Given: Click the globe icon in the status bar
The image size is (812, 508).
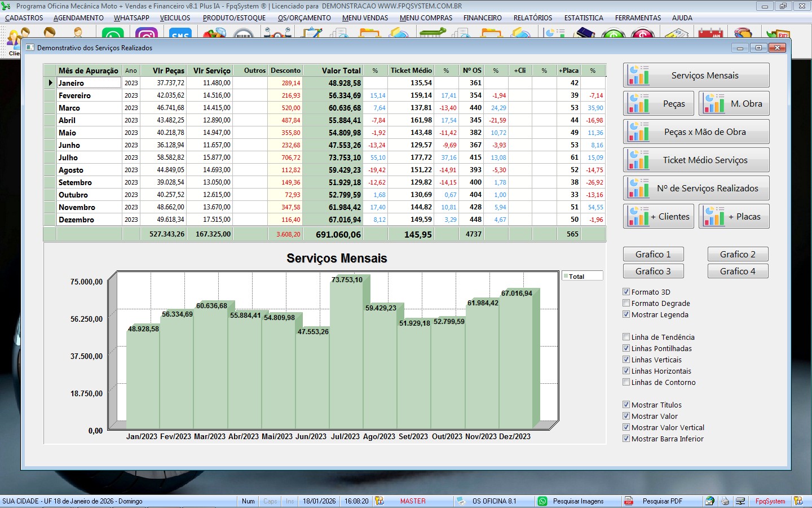Looking at the screenshot, I should point(710,501).
